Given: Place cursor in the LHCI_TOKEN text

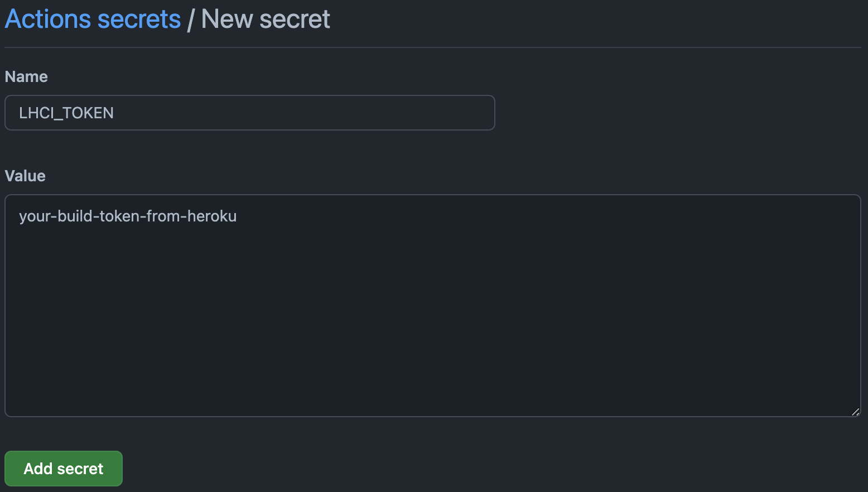Looking at the screenshot, I should pos(66,113).
